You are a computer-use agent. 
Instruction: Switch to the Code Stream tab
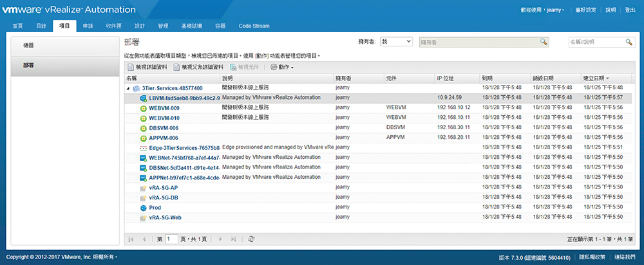click(254, 26)
